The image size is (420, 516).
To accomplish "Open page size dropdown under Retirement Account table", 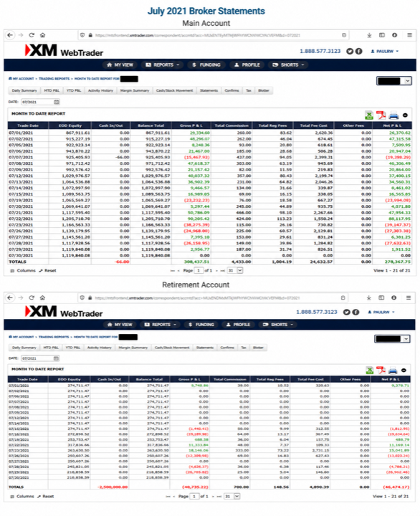I will pyautogui.click(x=232, y=496).
